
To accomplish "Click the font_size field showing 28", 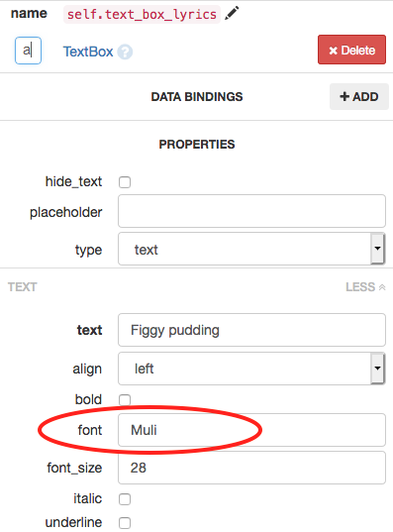I will 251,468.
